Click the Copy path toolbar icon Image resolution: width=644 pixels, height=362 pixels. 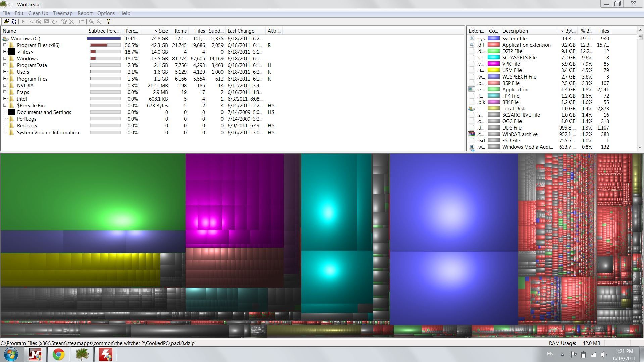pyautogui.click(x=31, y=21)
